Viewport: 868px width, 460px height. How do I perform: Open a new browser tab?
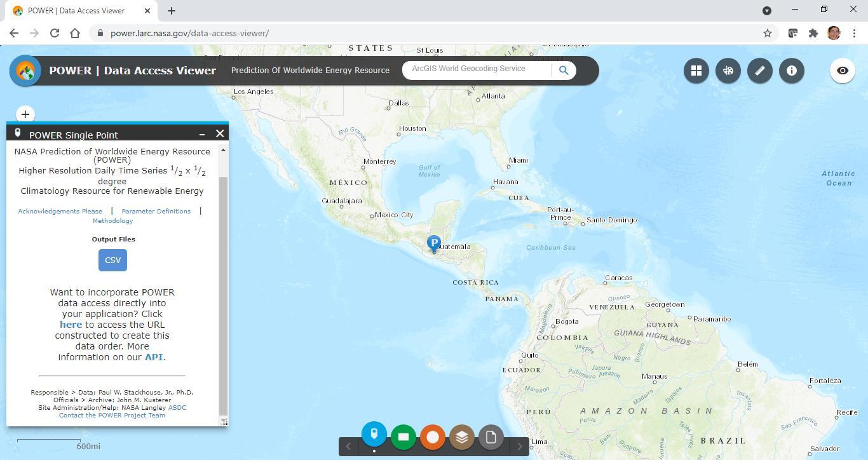(x=172, y=11)
